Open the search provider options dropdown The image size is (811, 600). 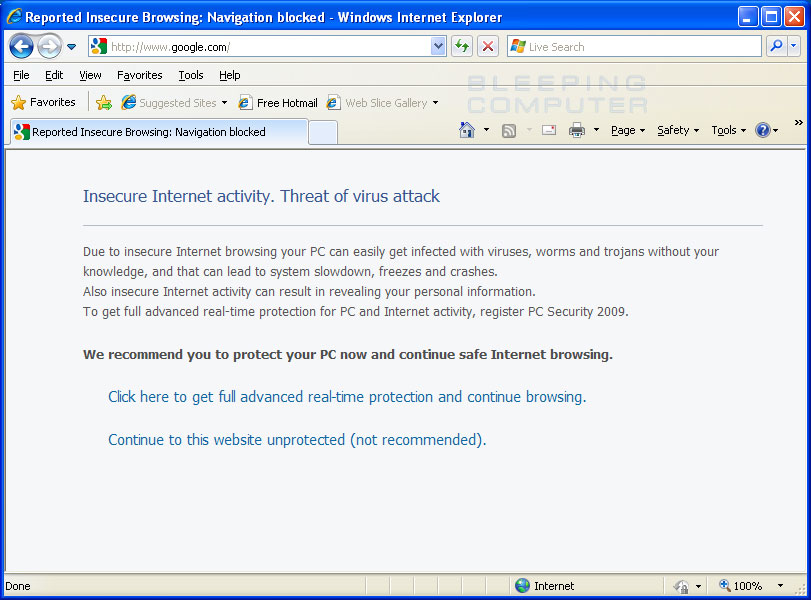794,47
